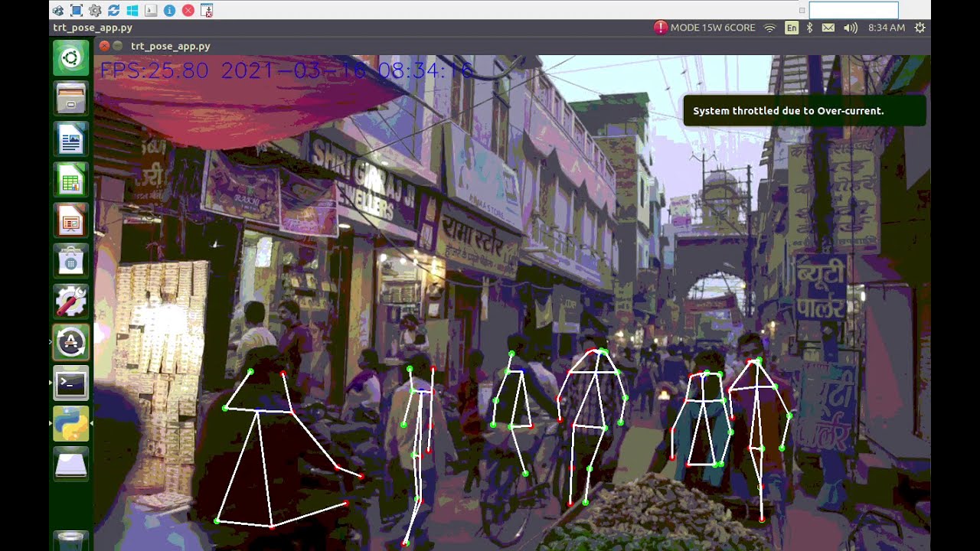This screenshot has width=980, height=551.
Task: Open LibreOffice Calc from the launcher
Action: pyautogui.click(x=70, y=180)
